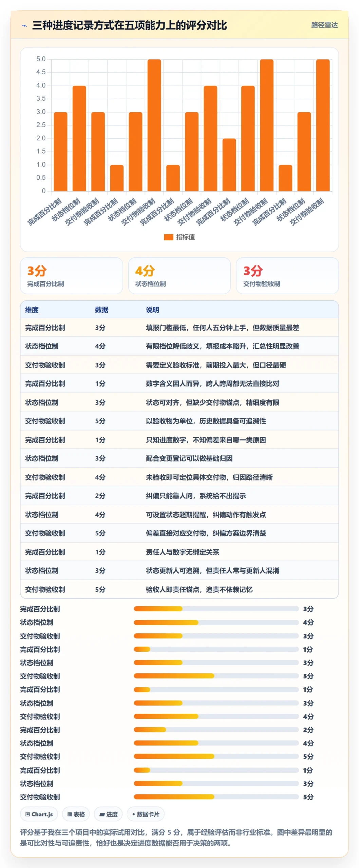Click the 说明 column header
The image size is (359, 868).
tap(153, 310)
